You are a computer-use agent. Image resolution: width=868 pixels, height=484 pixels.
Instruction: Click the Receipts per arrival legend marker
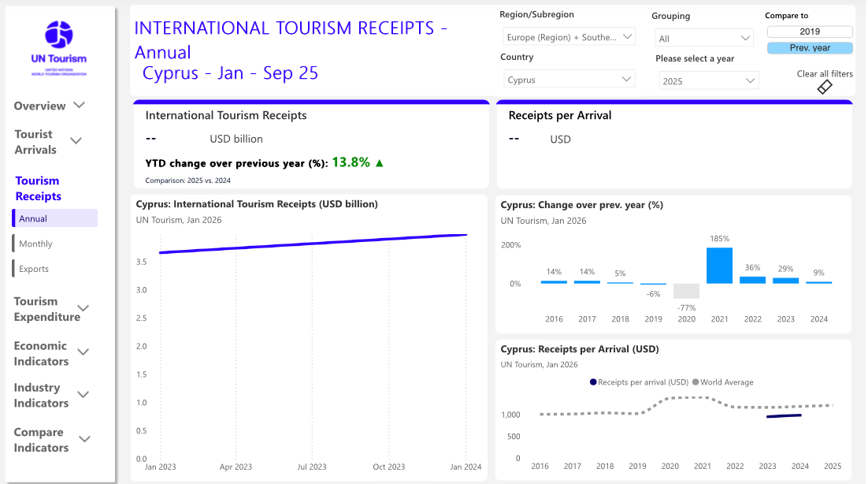[593, 382]
